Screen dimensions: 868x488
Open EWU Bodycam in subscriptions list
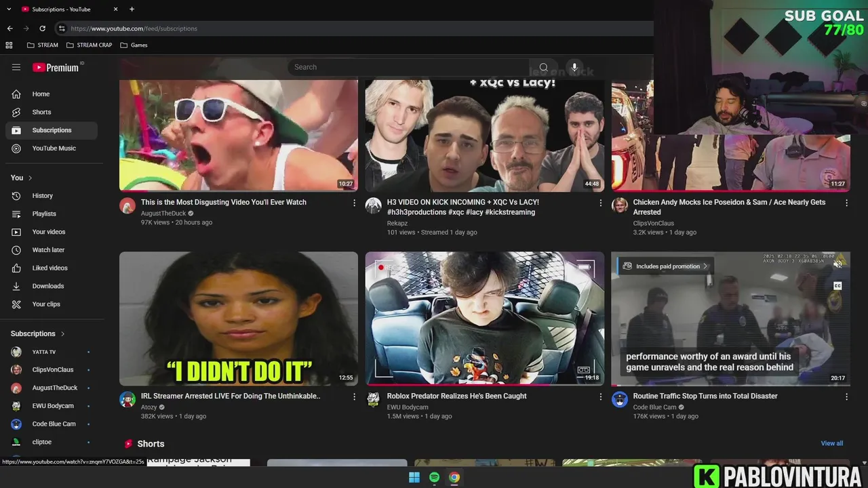(x=51, y=406)
